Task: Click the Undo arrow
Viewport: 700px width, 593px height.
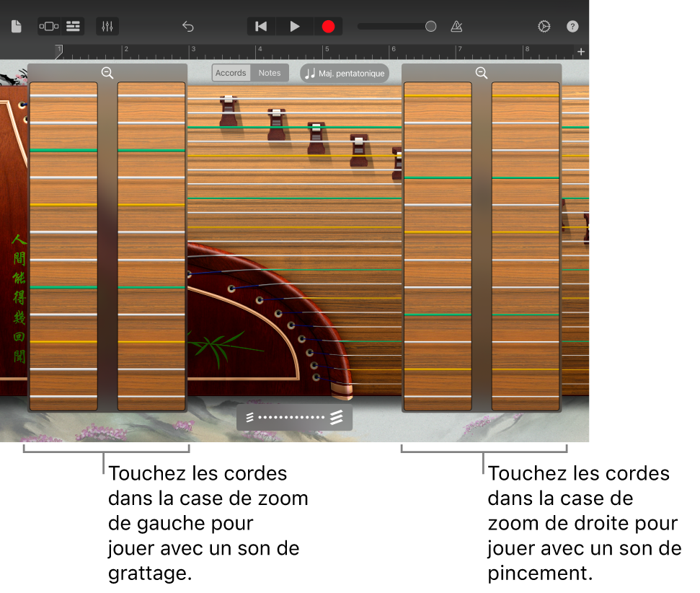Action: pyautogui.click(x=187, y=26)
